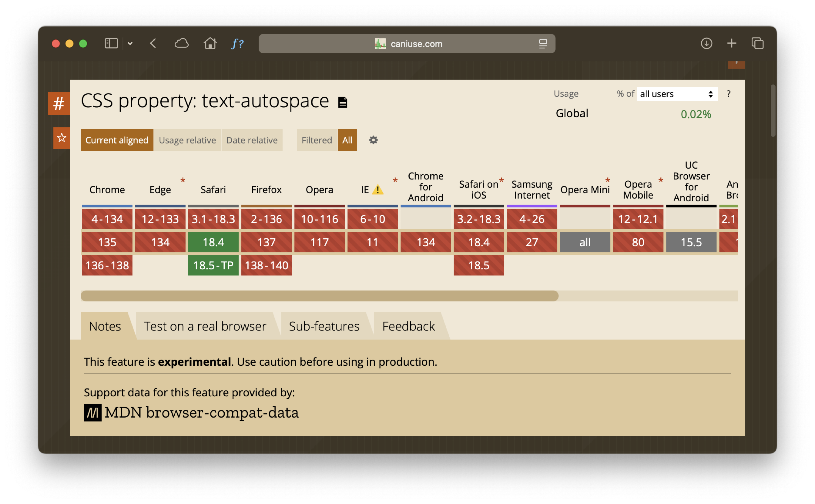The height and width of the screenshot is (504, 815).
Task: Click the orange hash permalink icon
Action: tap(59, 103)
